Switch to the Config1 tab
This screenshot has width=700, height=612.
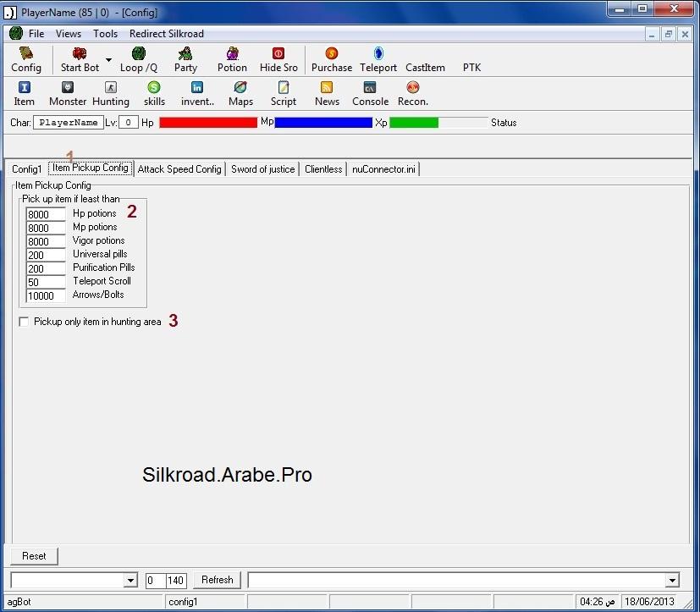point(27,169)
